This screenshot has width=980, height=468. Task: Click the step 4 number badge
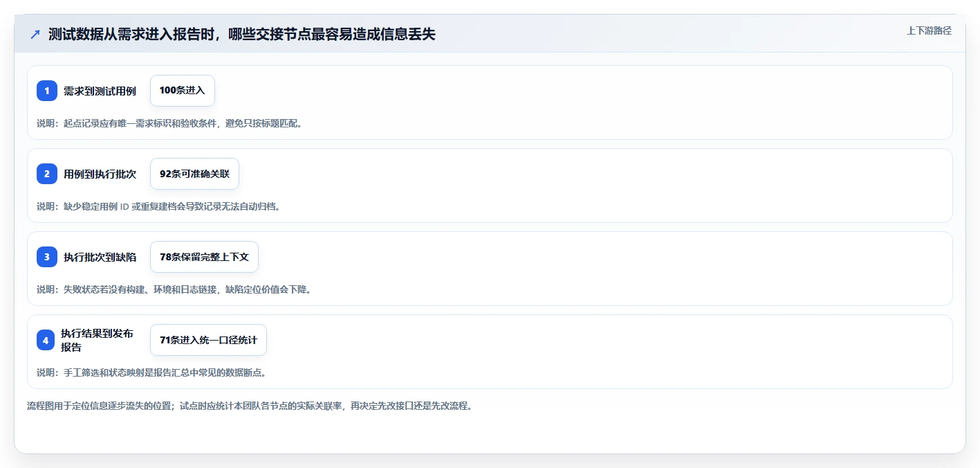(x=46, y=340)
